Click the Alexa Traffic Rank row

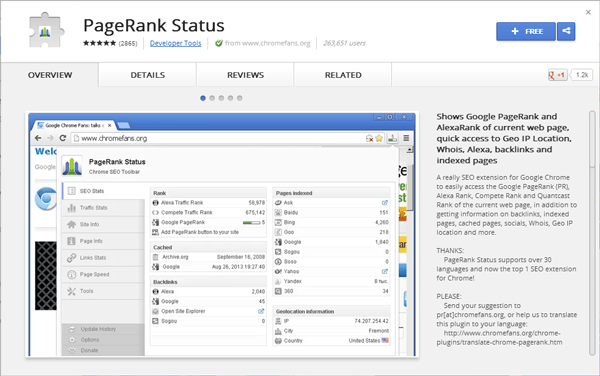coord(209,203)
